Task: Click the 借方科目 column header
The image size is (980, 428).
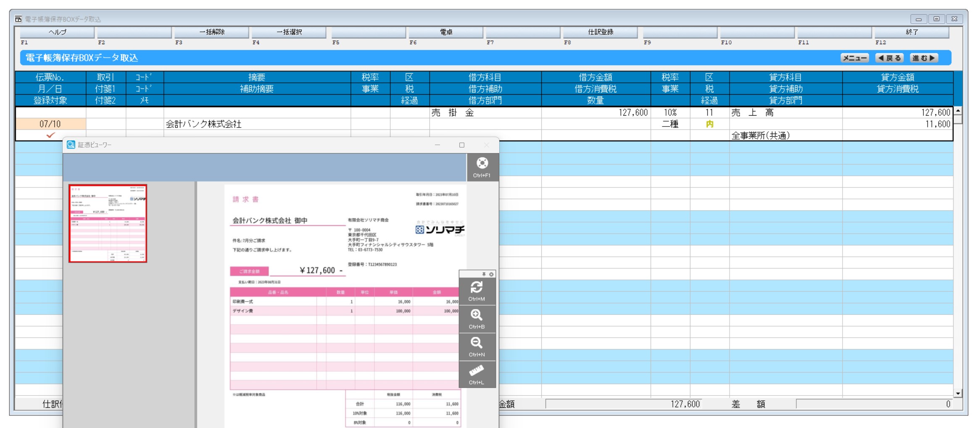Action: [x=485, y=77]
